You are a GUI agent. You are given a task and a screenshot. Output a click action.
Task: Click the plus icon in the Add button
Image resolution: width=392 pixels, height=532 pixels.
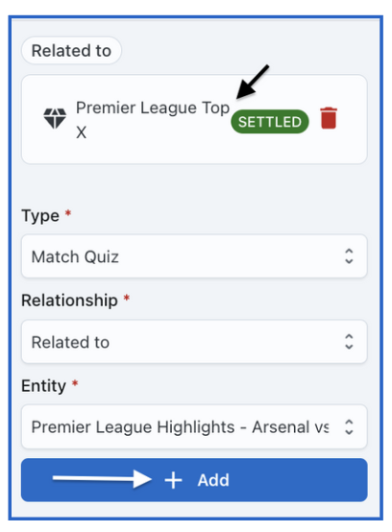point(173,480)
